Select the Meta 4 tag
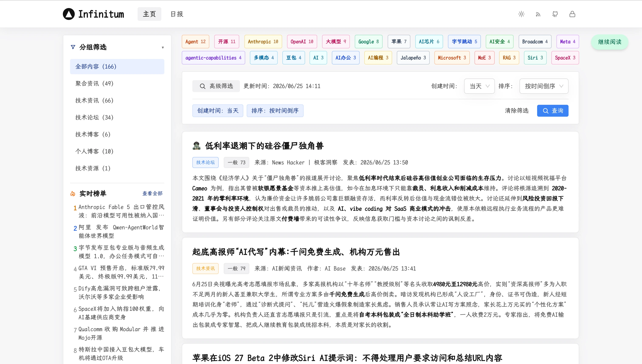The image size is (642, 364). pos(568,42)
